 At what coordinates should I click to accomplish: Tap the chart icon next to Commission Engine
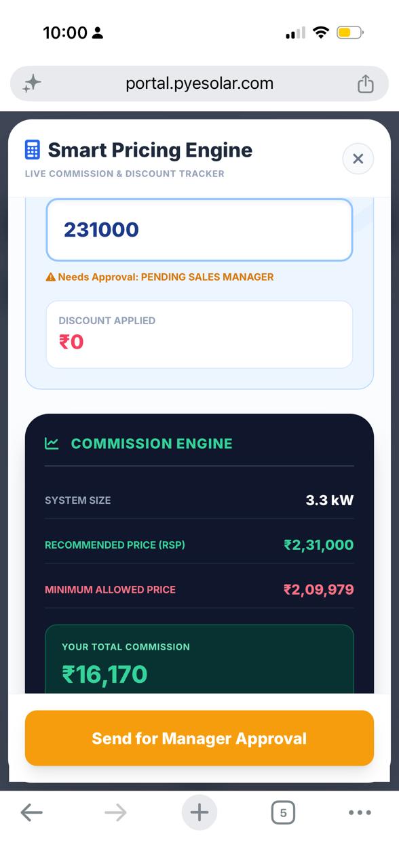click(52, 443)
